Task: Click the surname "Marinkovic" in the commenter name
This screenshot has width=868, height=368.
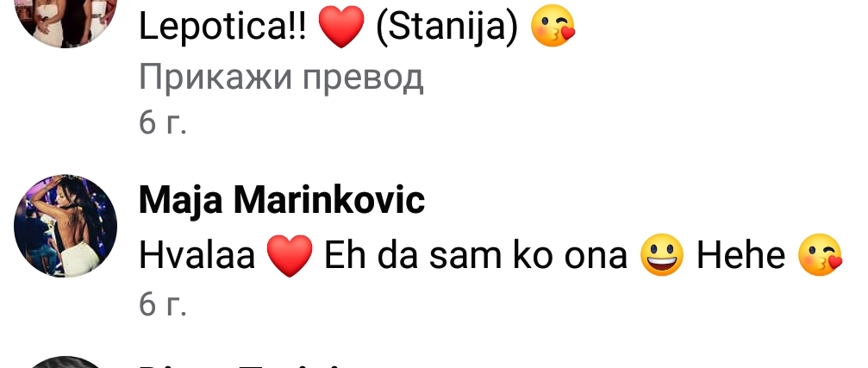Action: [x=329, y=200]
